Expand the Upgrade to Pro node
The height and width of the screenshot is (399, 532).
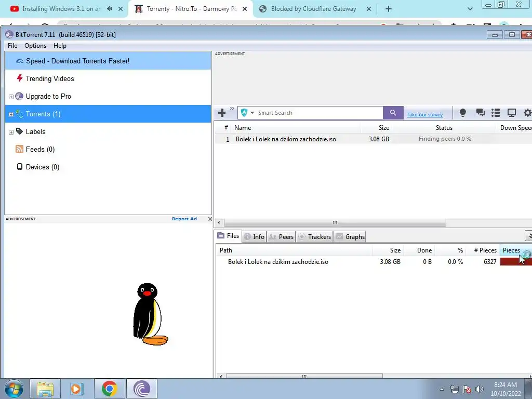[11, 97]
